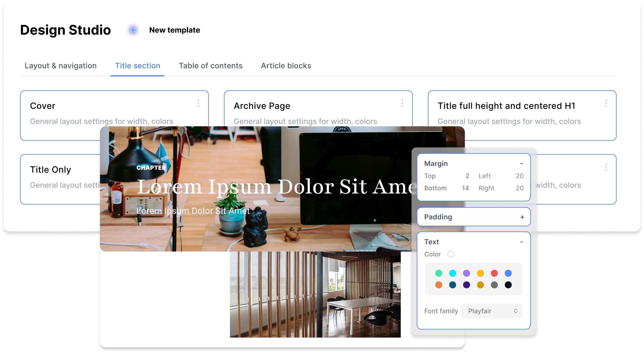Viewport: 644px width, 352px height.
Task: Edit the Top margin value field
Action: pos(467,176)
